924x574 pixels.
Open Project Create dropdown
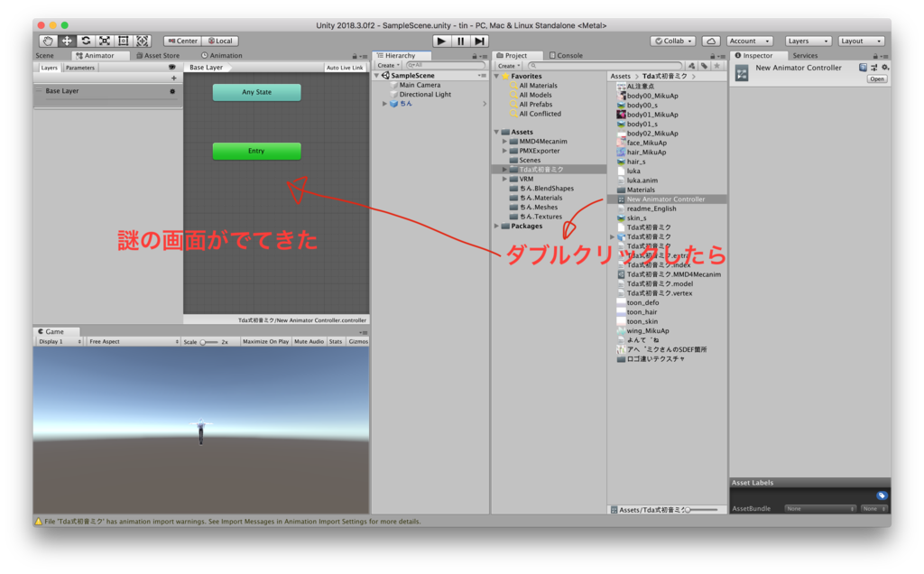coord(509,66)
